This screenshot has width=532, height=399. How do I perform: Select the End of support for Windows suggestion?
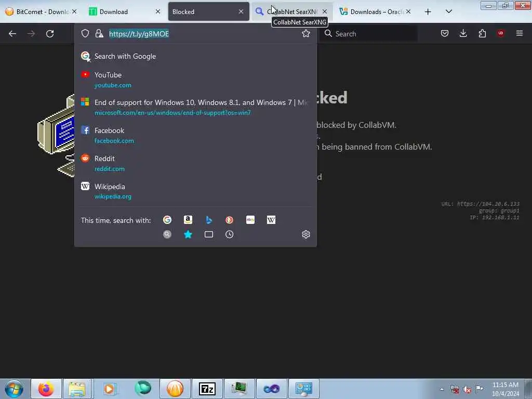coord(195,107)
